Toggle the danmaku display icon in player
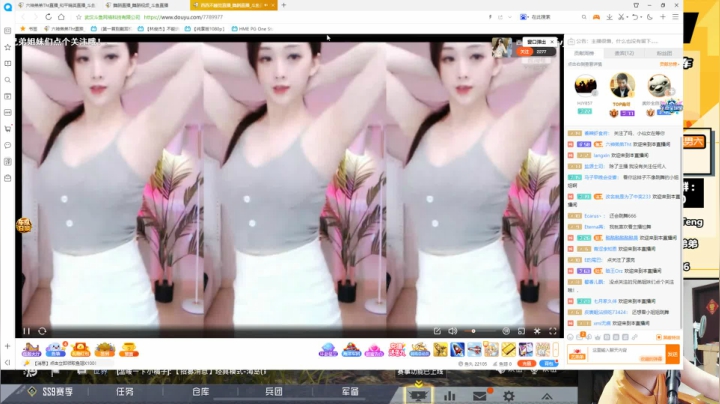Screen dimensions: 720x404 (506, 331)
